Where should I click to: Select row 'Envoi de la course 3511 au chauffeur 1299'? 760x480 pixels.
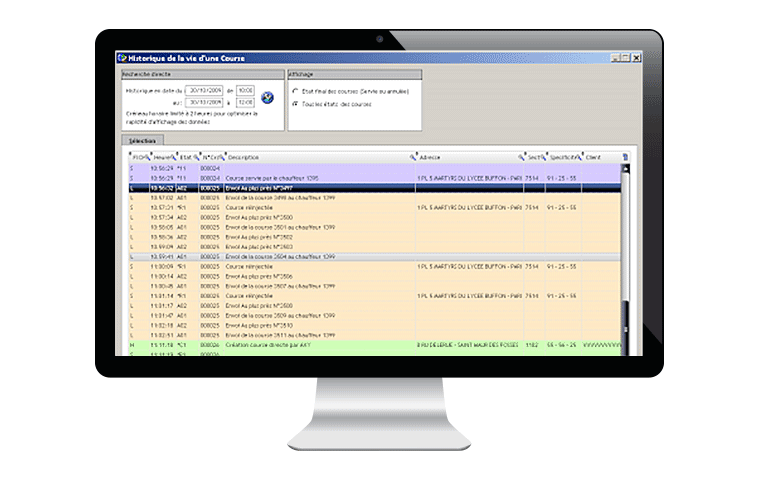[x=375, y=335]
